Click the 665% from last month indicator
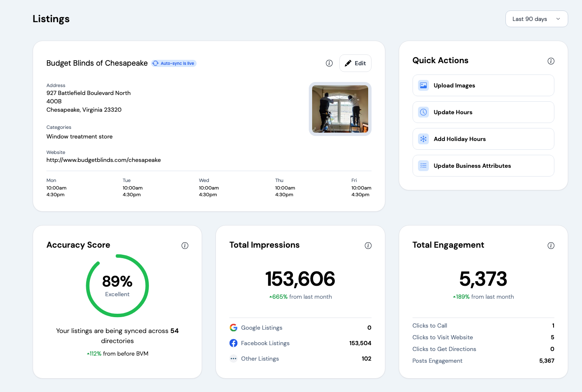This screenshot has width=582, height=392. pos(300,297)
